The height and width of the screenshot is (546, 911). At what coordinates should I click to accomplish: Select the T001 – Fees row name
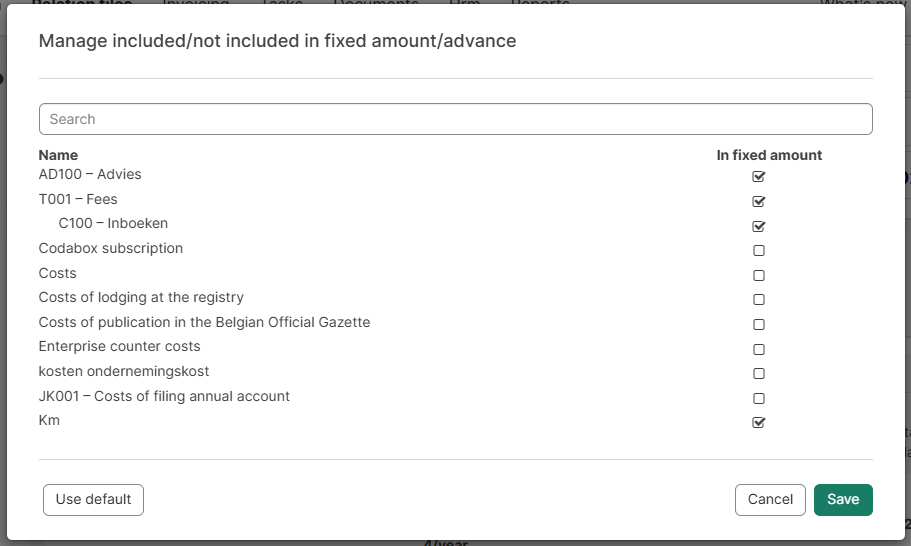78,199
